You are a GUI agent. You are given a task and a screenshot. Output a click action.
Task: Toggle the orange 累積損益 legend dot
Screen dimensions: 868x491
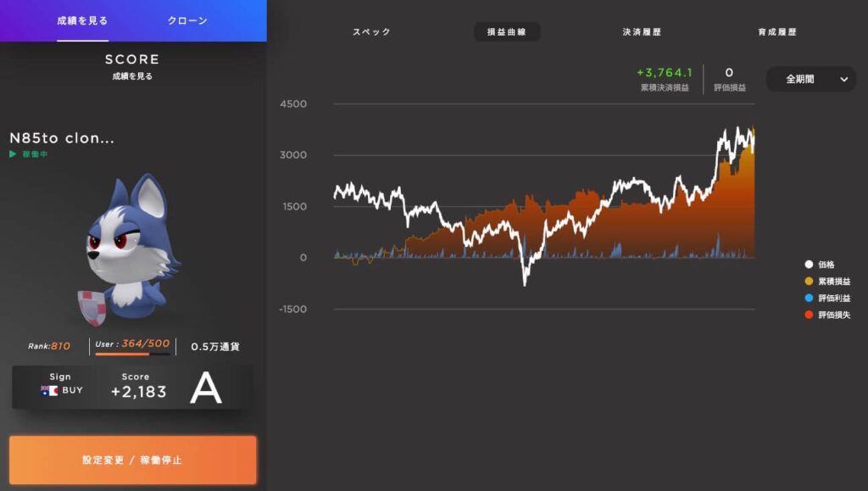point(809,282)
